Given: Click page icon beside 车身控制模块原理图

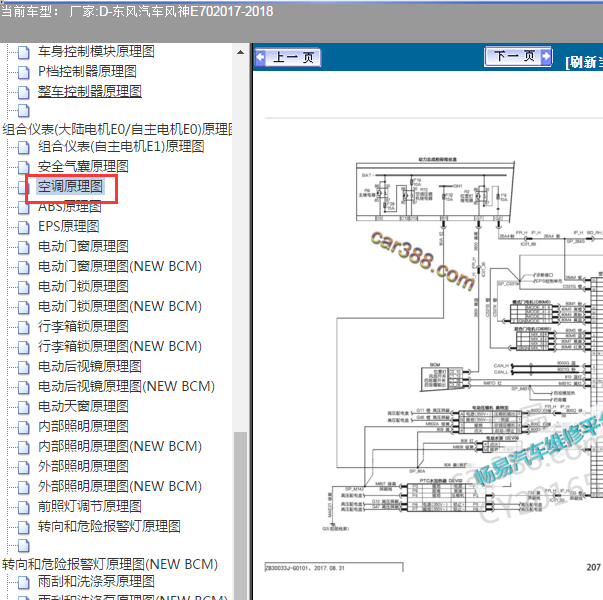Looking at the screenshot, I should point(23,52).
